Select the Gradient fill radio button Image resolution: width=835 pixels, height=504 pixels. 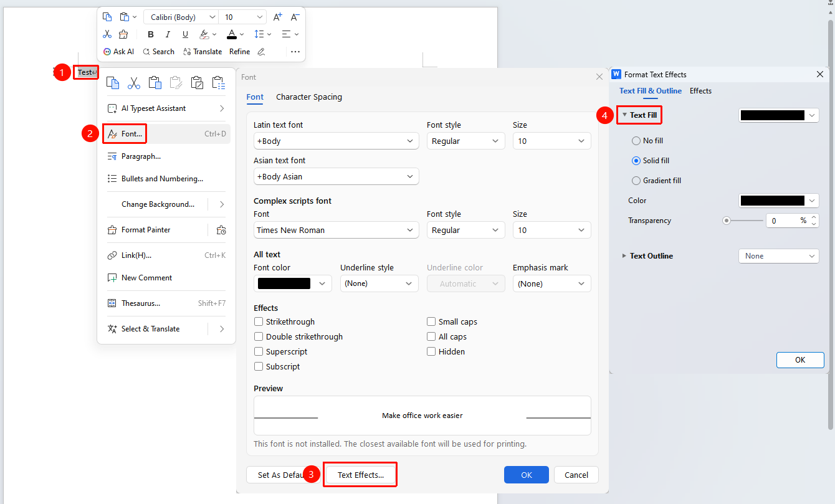[636, 181]
